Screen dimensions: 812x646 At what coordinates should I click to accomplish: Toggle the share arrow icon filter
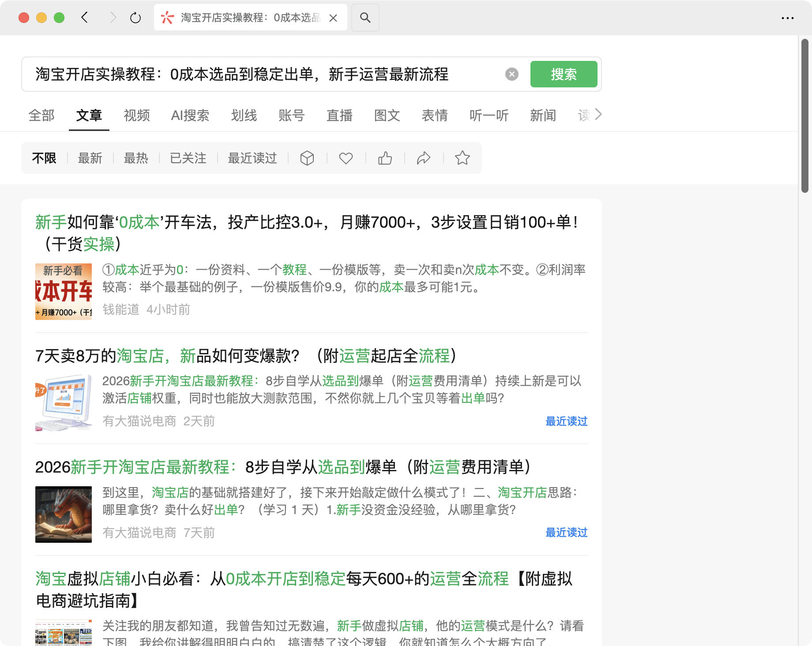(x=424, y=158)
